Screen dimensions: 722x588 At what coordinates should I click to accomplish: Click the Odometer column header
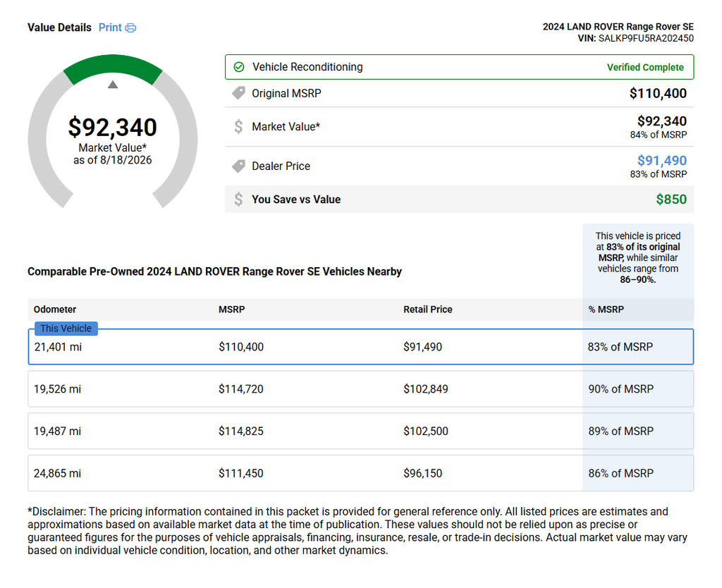pyautogui.click(x=55, y=310)
